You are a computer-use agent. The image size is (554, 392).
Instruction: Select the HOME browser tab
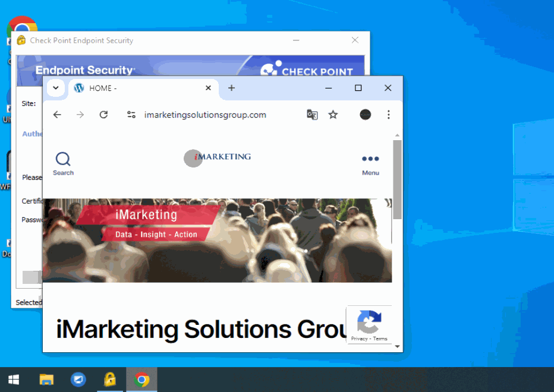coord(137,88)
